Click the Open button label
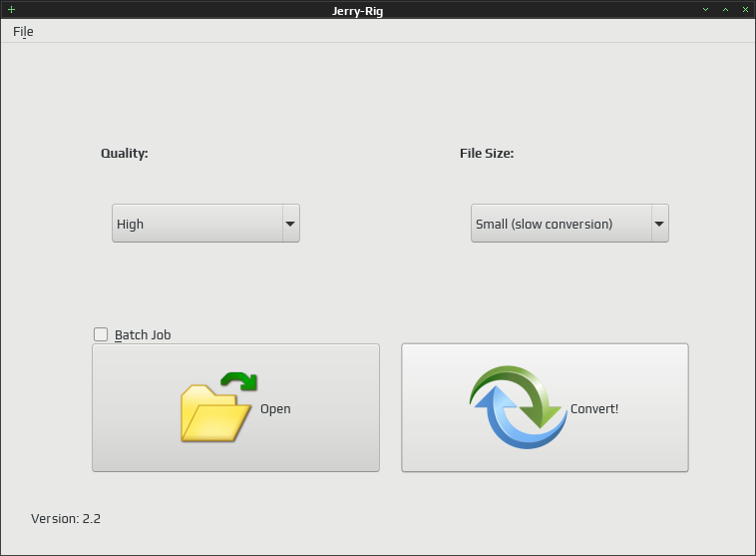 tap(275, 409)
